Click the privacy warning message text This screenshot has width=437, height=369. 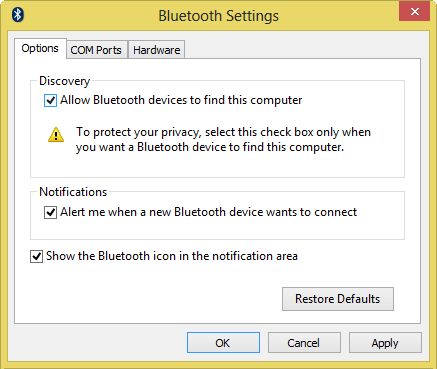coord(223,139)
